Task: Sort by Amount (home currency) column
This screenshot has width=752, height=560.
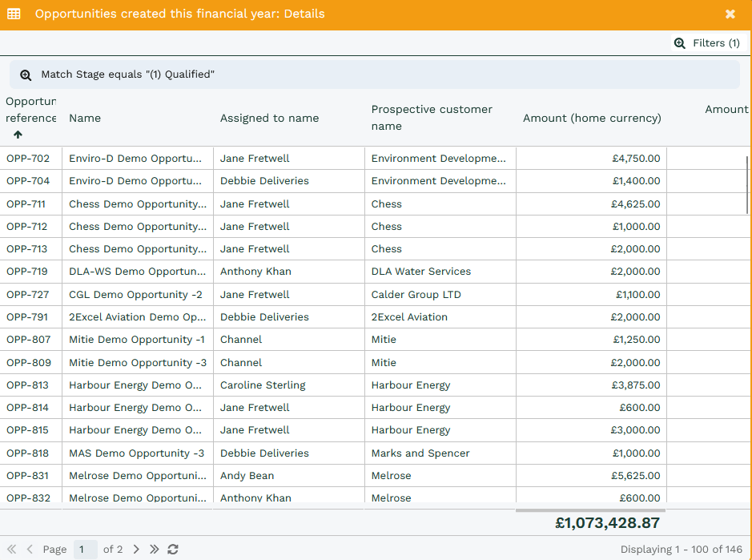Action: (x=592, y=118)
